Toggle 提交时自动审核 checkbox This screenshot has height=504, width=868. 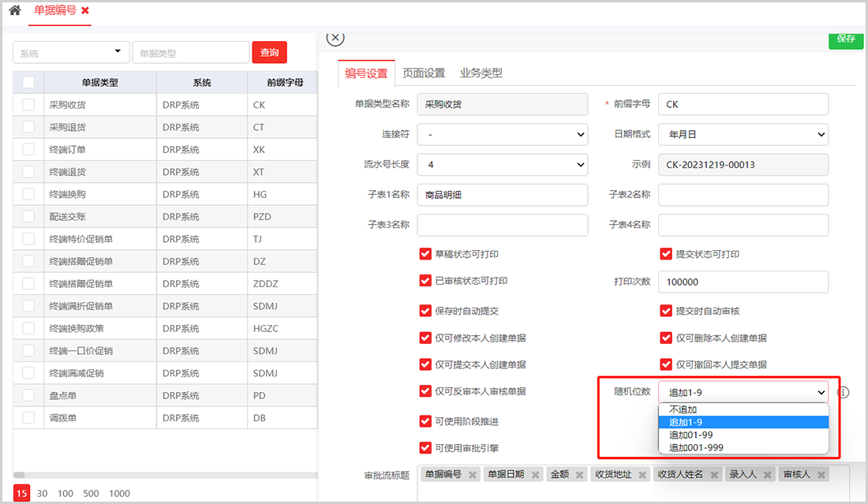point(666,311)
